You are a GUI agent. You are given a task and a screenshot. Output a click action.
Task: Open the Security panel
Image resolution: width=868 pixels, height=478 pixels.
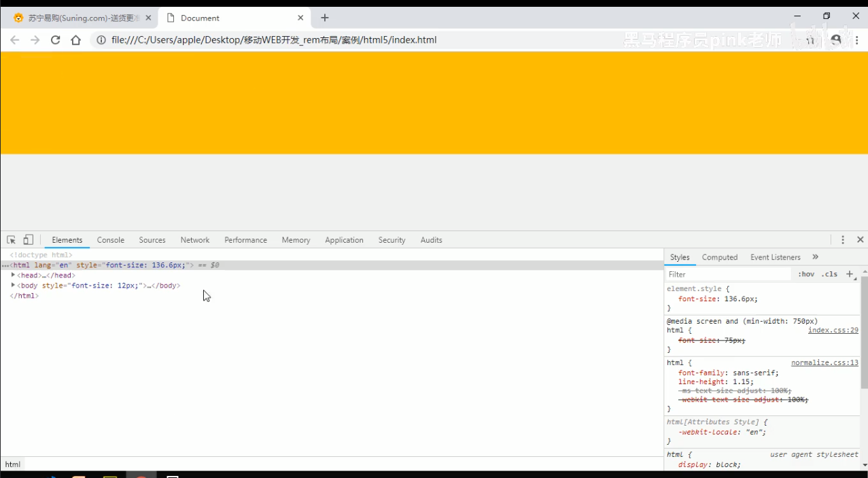tap(392, 240)
